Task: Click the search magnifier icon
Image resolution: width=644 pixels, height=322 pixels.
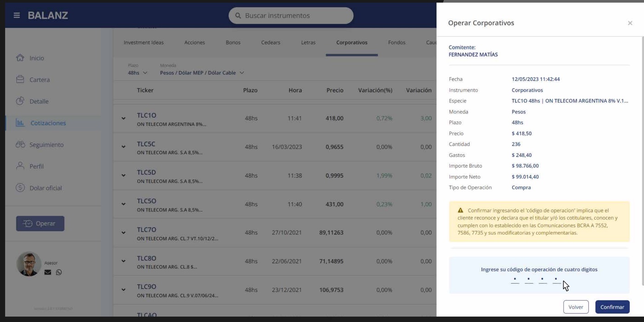Action: [x=238, y=16]
